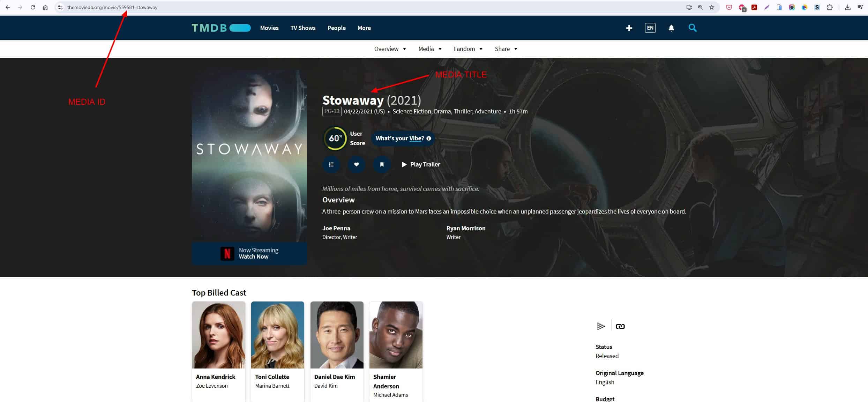Click the Released status text
The image size is (868, 402).
[607, 356]
